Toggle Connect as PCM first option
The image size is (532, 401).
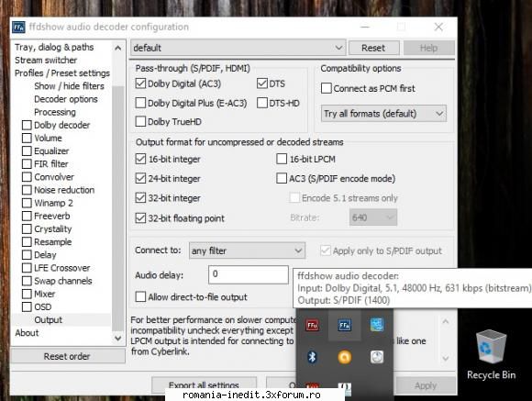(326, 88)
